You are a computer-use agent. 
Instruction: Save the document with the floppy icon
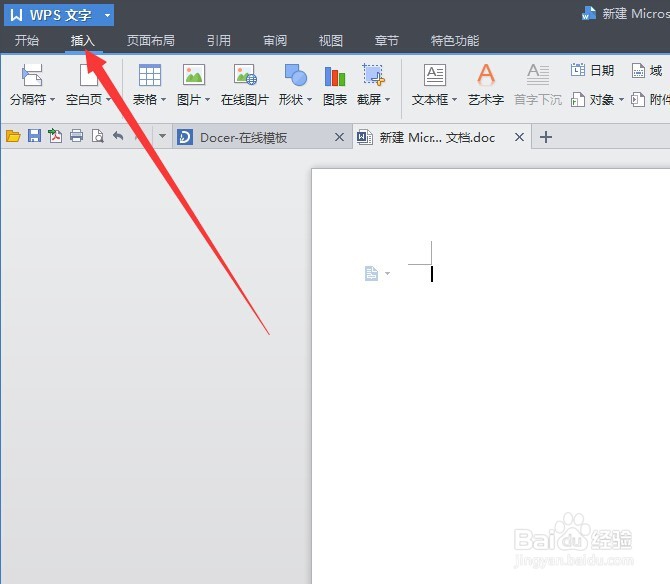click(x=34, y=137)
